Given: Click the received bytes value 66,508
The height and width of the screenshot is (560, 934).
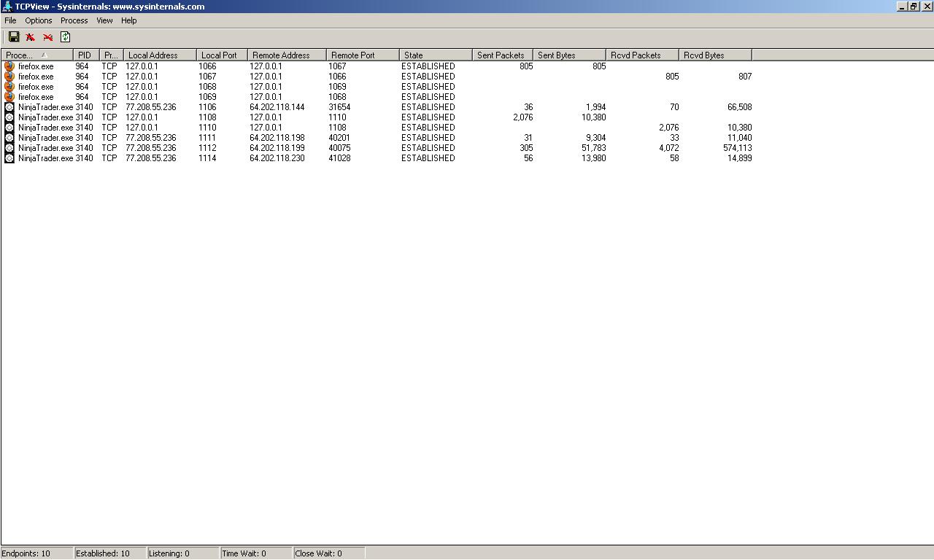Looking at the screenshot, I should coord(739,107).
